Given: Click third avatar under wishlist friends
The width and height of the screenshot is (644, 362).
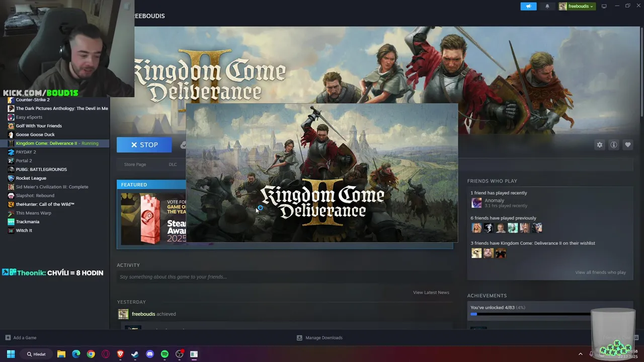Looking at the screenshot, I should [501, 253].
